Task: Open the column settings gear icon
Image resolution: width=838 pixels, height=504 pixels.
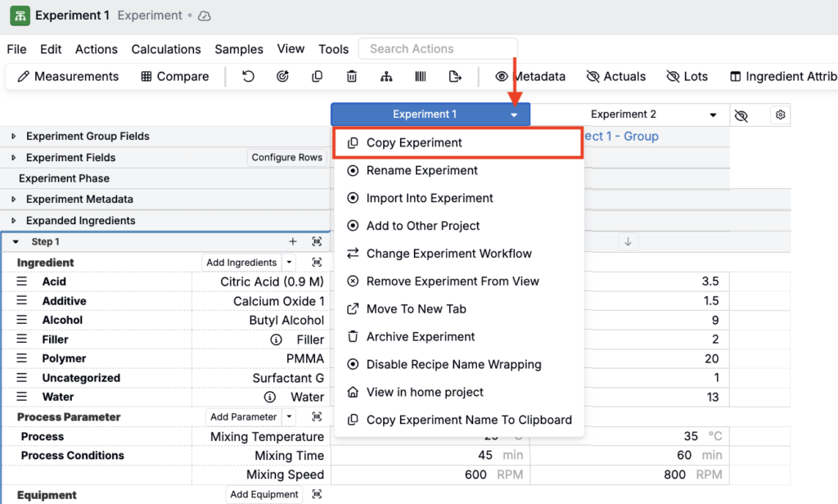Action: click(780, 115)
